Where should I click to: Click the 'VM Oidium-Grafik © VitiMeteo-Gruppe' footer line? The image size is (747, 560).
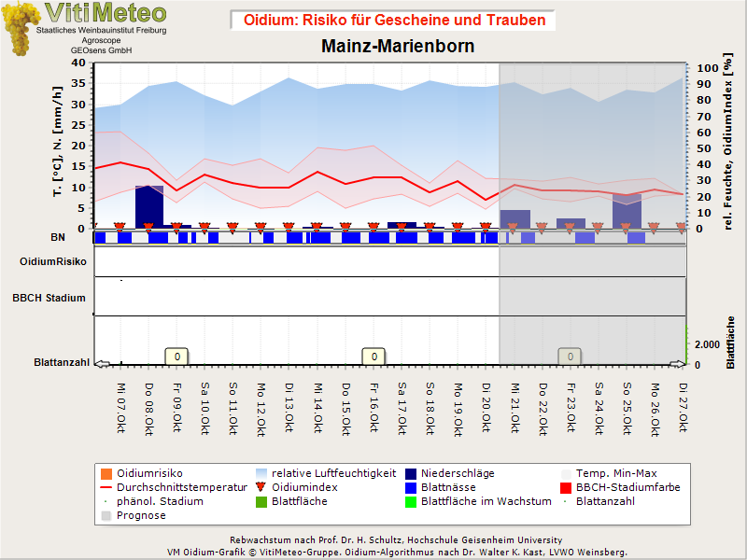tap(398, 553)
